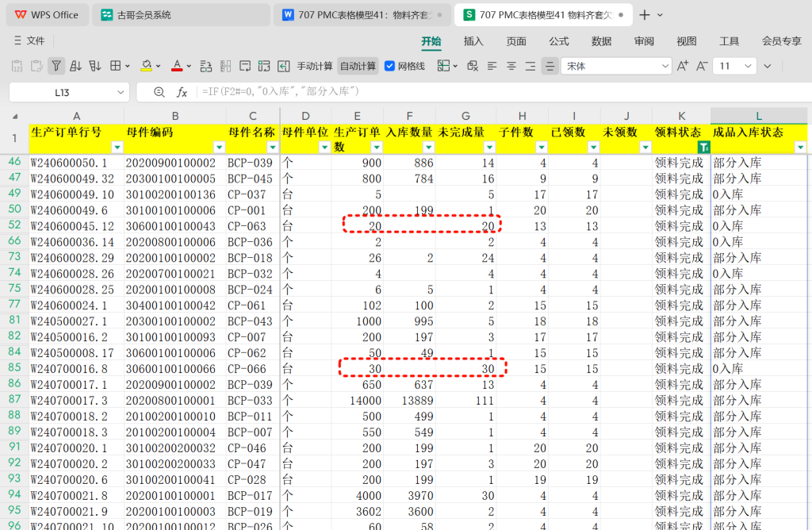Align text left
This screenshot has height=530, width=812.
pos(492,66)
